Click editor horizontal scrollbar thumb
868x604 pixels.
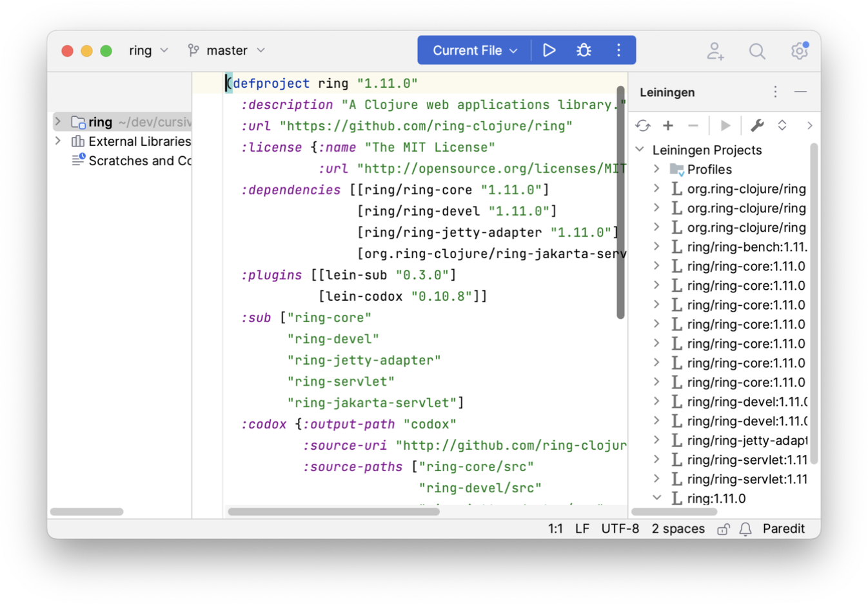[x=333, y=512]
